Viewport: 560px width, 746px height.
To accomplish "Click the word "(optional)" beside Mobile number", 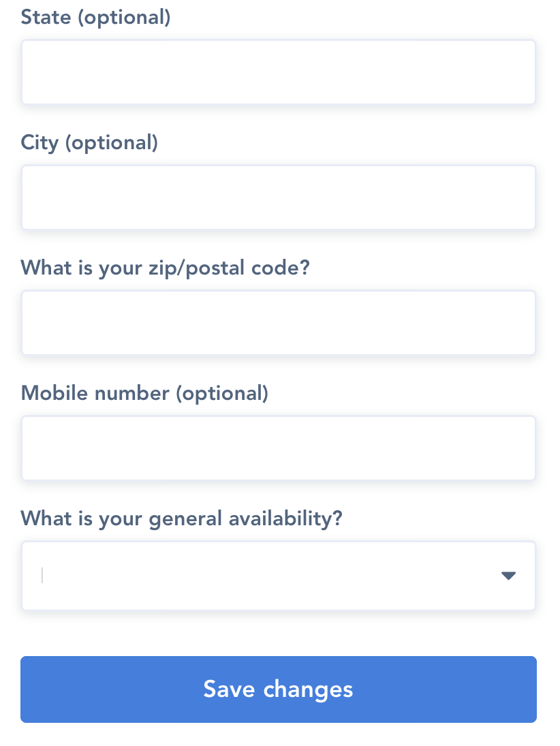I will click(222, 393).
